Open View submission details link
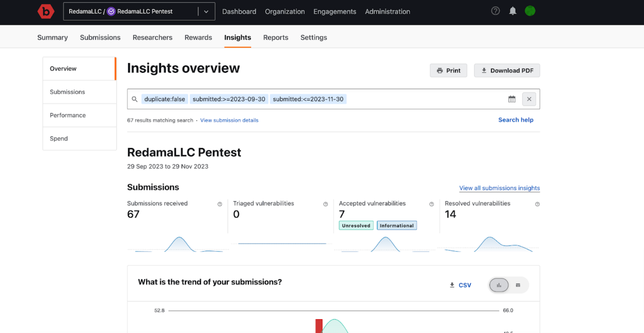 pos(229,120)
